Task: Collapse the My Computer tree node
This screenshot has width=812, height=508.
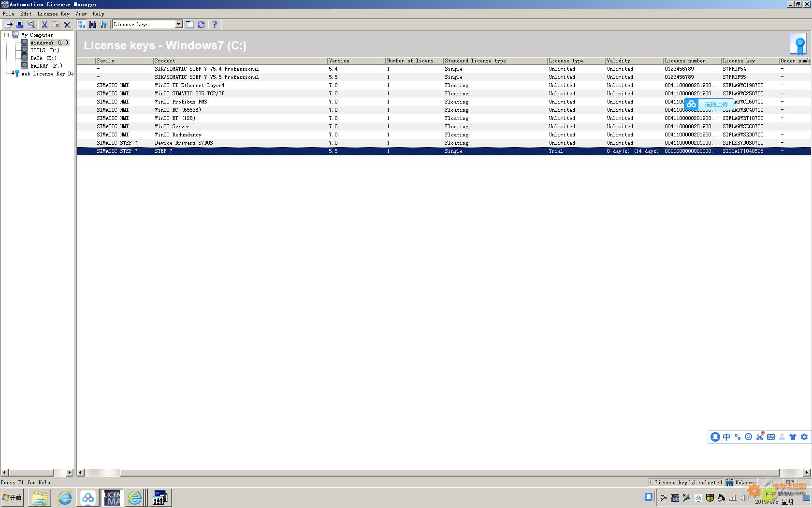Action: click(7, 35)
